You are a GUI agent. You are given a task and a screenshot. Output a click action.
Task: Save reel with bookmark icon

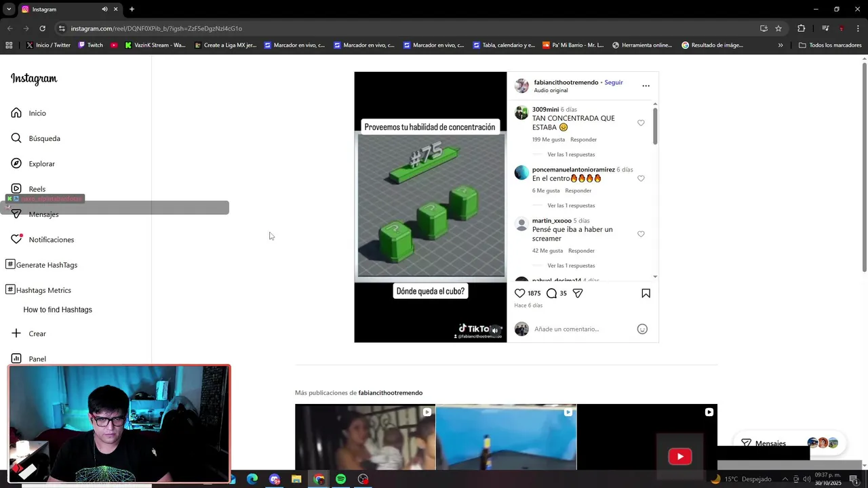coord(646,293)
